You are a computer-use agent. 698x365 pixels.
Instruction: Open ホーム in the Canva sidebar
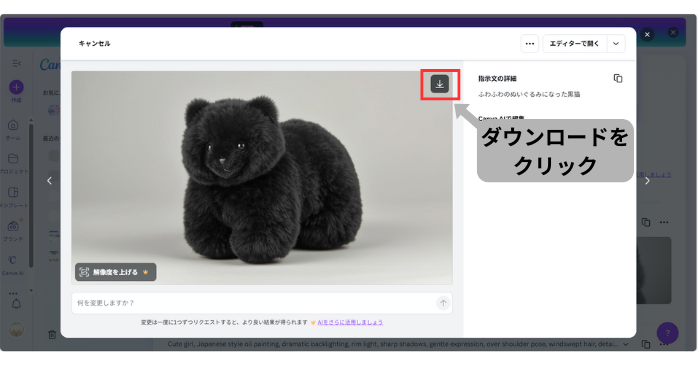point(13,130)
